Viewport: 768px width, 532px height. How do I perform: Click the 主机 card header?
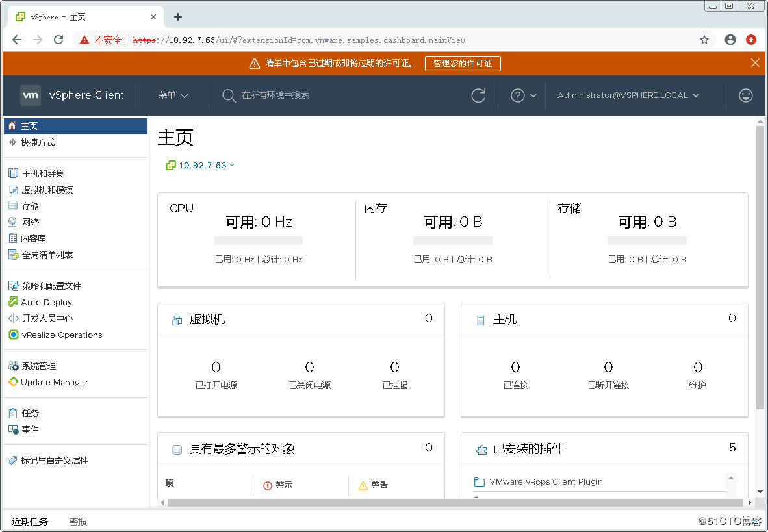[x=604, y=320]
